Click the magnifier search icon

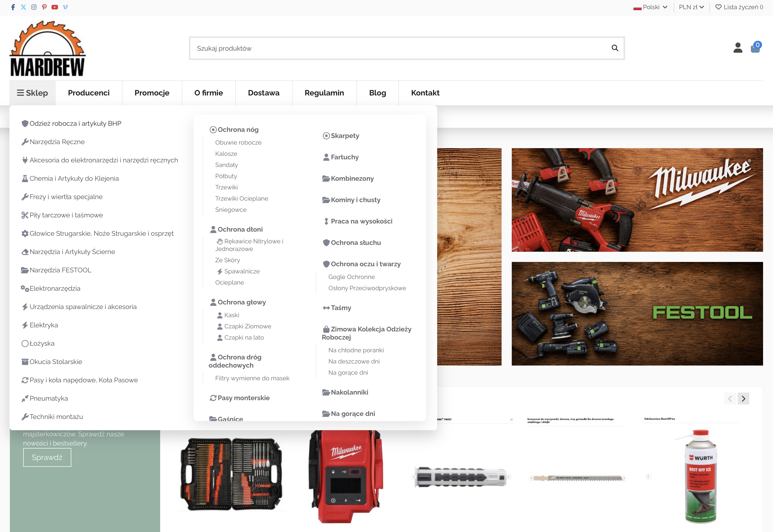(x=615, y=48)
